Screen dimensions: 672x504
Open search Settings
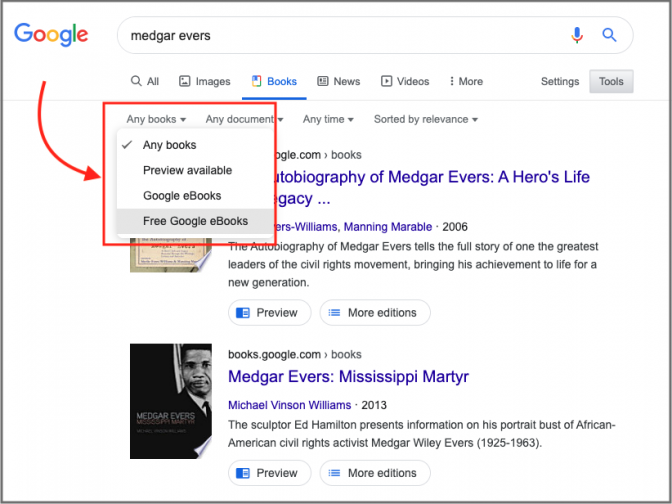(560, 81)
